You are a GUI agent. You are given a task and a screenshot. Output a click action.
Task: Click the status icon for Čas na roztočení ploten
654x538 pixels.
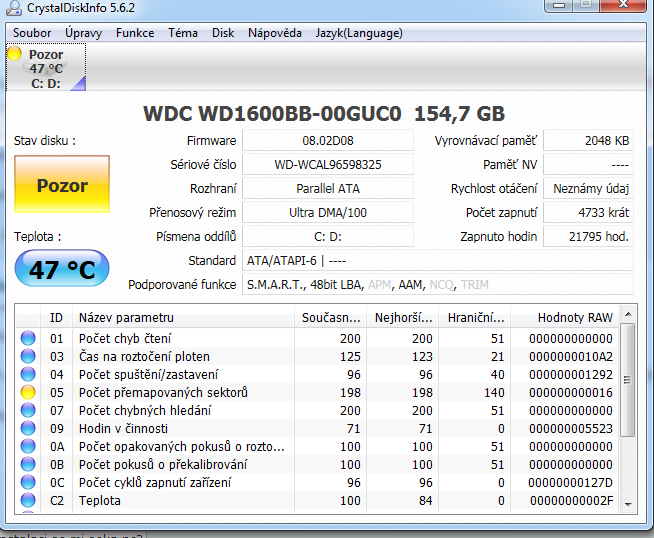coord(28,356)
